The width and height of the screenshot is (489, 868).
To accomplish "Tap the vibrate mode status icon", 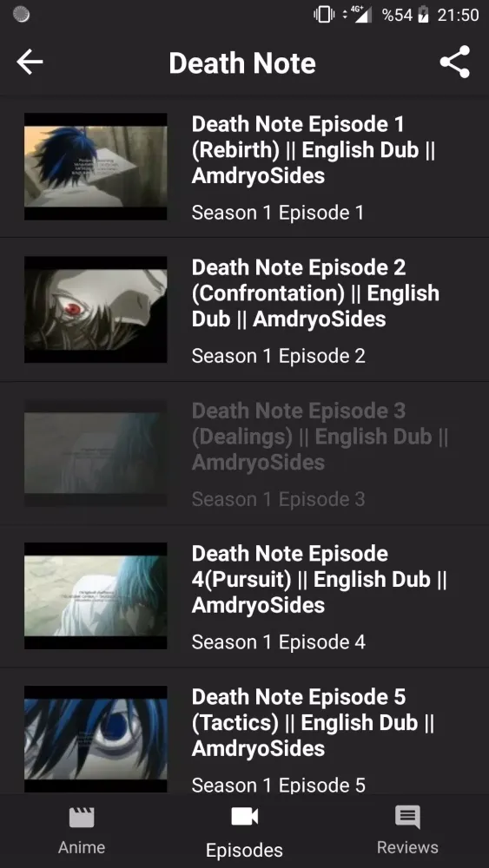I will coord(324,15).
